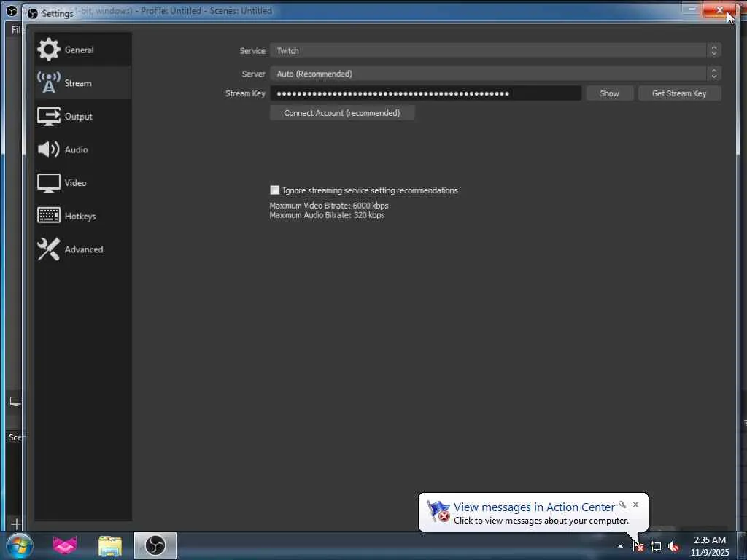Select the Stream antenna icon in the sidebar
Image resolution: width=747 pixels, height=560 pixels.
pyautogui.click(x=49, y=83)
